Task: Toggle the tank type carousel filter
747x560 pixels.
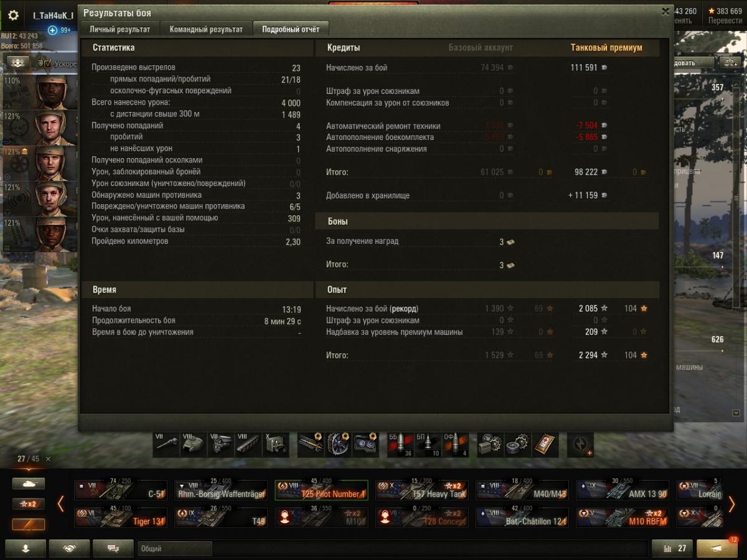Action: [x=29, y=483]
